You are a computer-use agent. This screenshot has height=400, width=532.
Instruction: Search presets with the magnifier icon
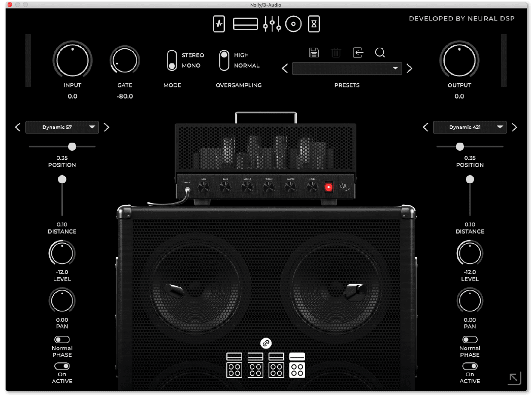(x=380, y=52)
